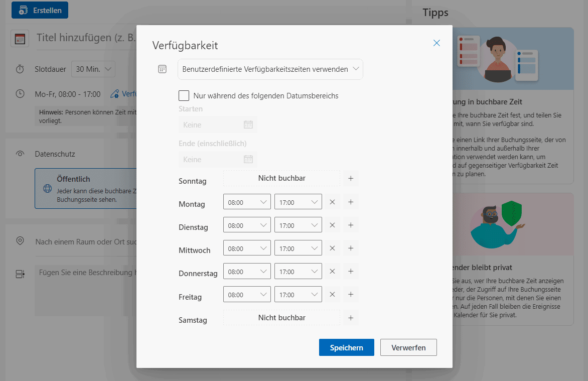Expand Freitag end time 17:00 dropdown
Image resolution: width=588 pixels, height=381 pixels.
[298, 295]
